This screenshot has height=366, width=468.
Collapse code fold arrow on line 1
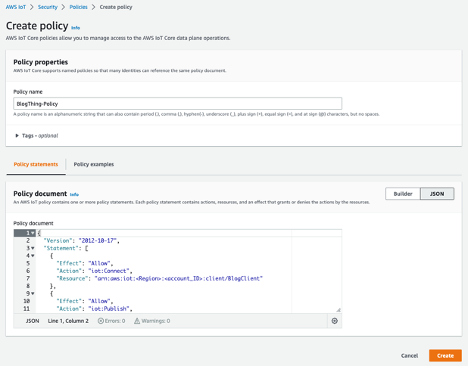tap(33, 233)
